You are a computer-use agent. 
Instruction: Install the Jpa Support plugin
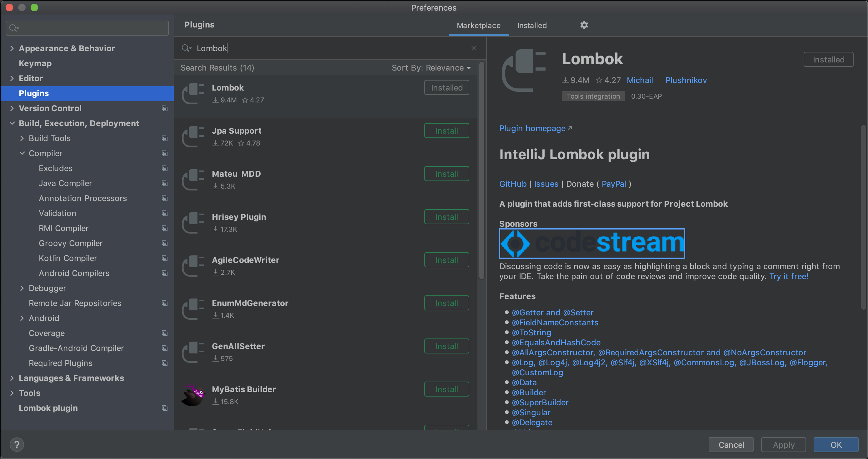446,131
